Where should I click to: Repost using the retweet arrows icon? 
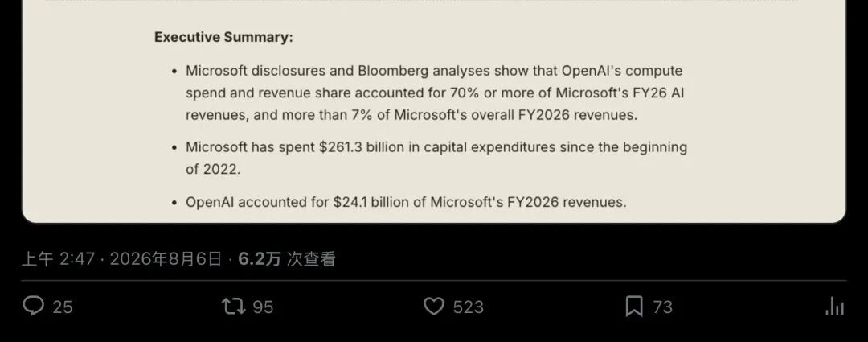point(233,306)
